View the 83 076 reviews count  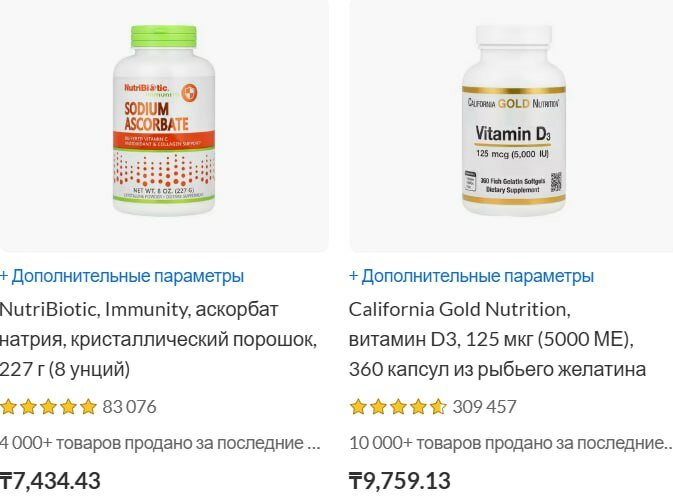(129, 407)
